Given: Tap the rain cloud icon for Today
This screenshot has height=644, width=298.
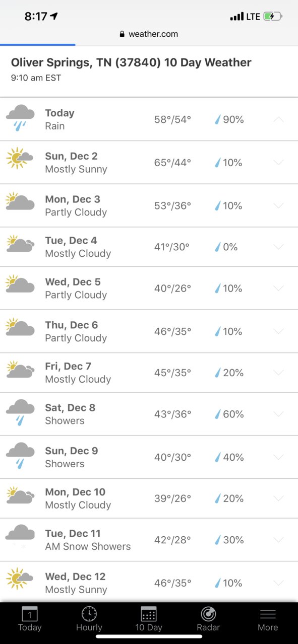Looking at the screenshot, I should pos(20,118).
